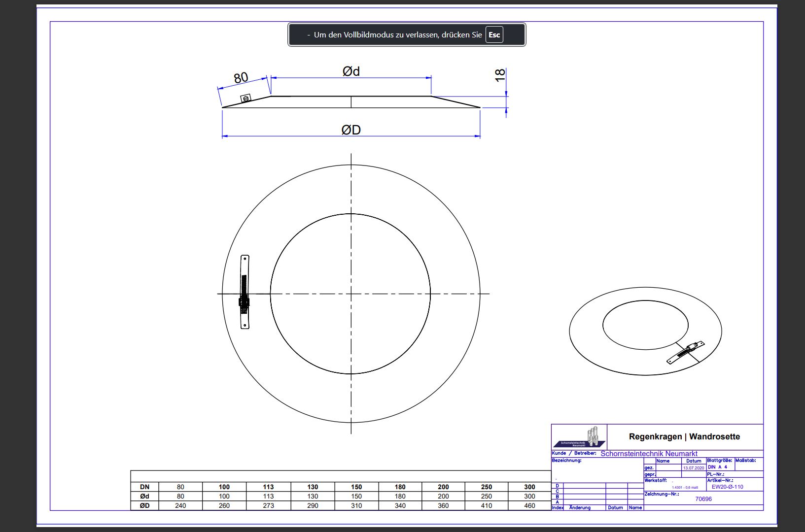Click the customer name Schornsteintechnik Neumarkt text
The width and height of the screenshot is (805, 532).
(x=649, y=454)
